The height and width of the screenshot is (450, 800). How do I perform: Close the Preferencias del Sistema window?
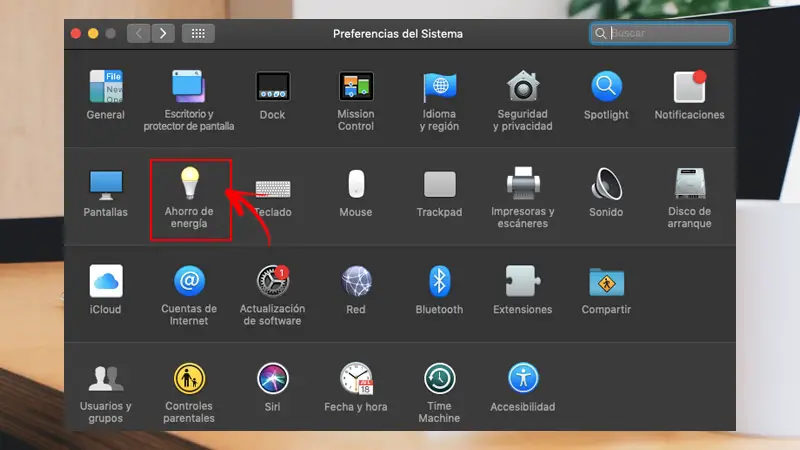pyautogui.click(x=76, y=33)
